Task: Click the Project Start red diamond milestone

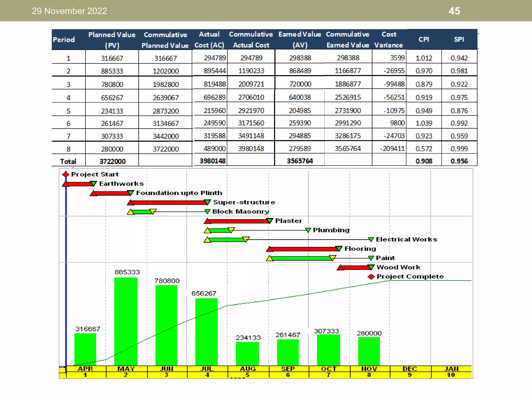Action: pyautogui.click(x=65, y=174)
